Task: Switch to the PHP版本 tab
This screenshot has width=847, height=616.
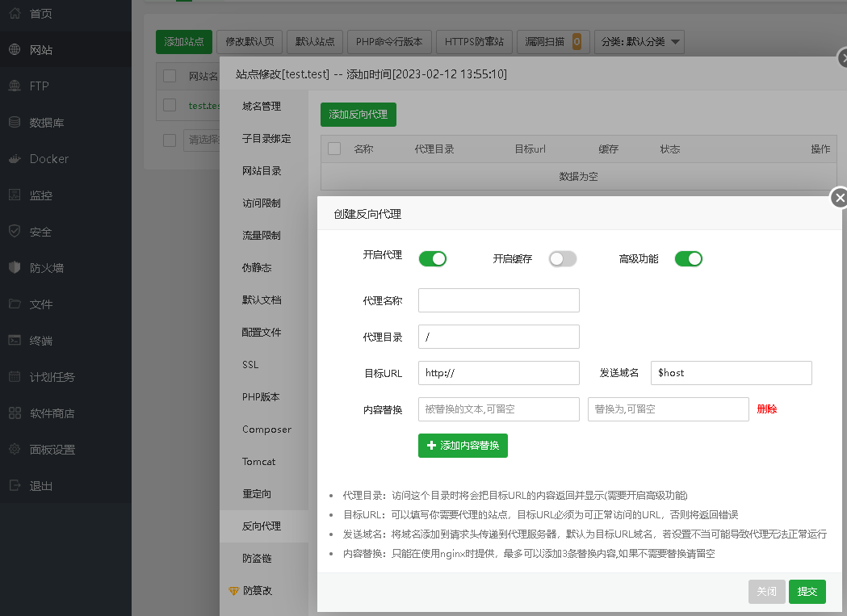Action: coord(261,397)
